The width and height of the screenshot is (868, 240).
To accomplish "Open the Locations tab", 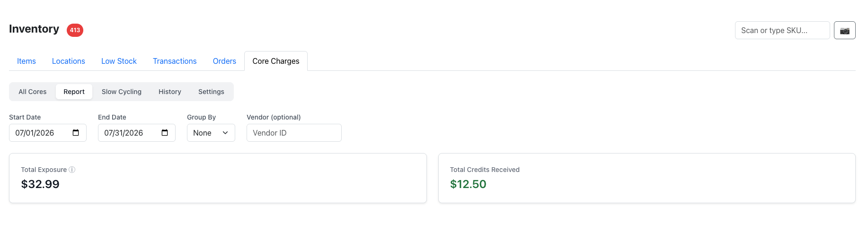I will 69,61.
